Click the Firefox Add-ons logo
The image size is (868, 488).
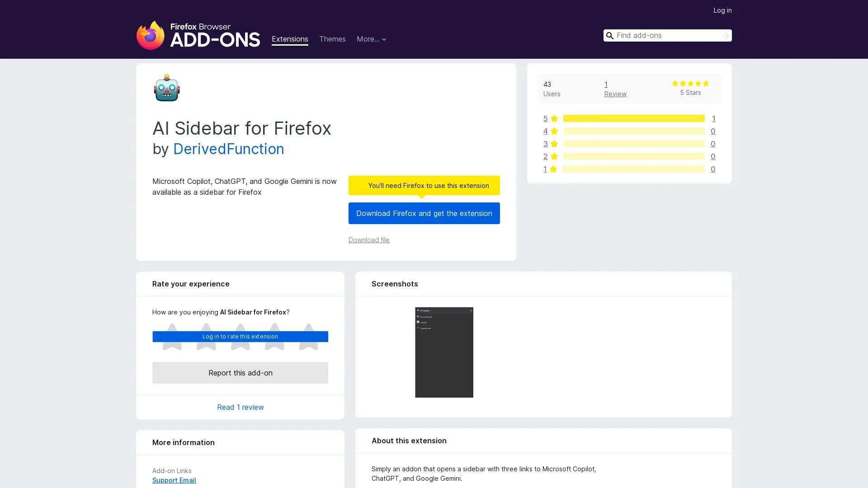click(198, 36)
